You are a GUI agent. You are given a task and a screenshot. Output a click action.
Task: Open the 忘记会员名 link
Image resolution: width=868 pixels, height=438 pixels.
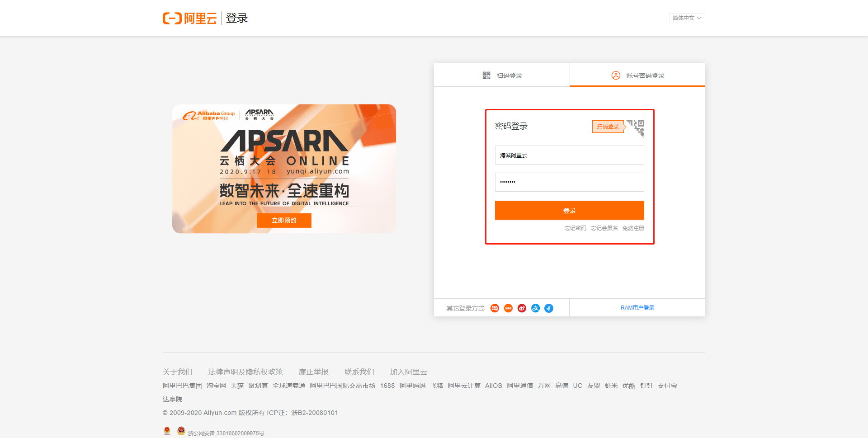click(604, 228)
